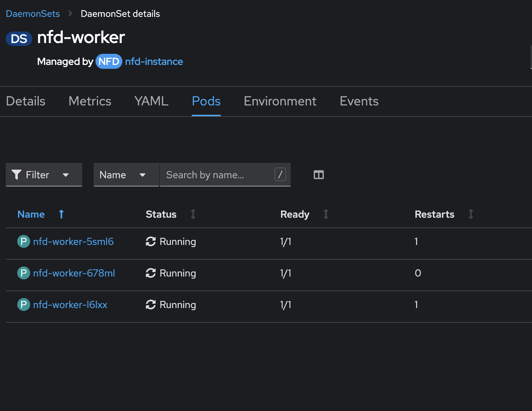This screenshot has height=411, width=532.
Task: Navigate to DaemonSets breadcrumb link
Action: click(33, 14)
